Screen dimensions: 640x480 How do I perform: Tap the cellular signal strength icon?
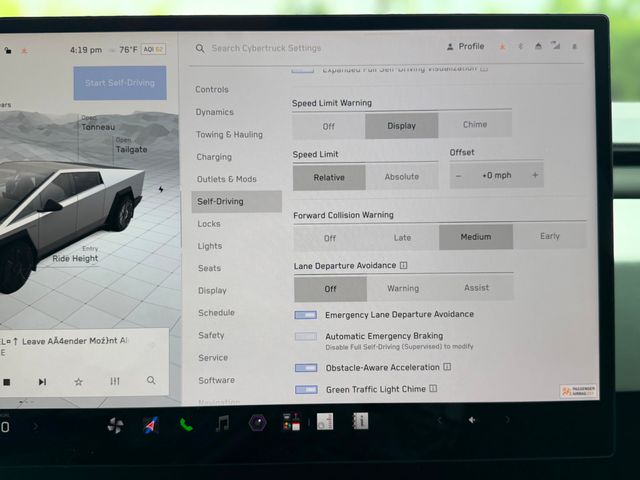pyautogui.click(x=556, y=45)
